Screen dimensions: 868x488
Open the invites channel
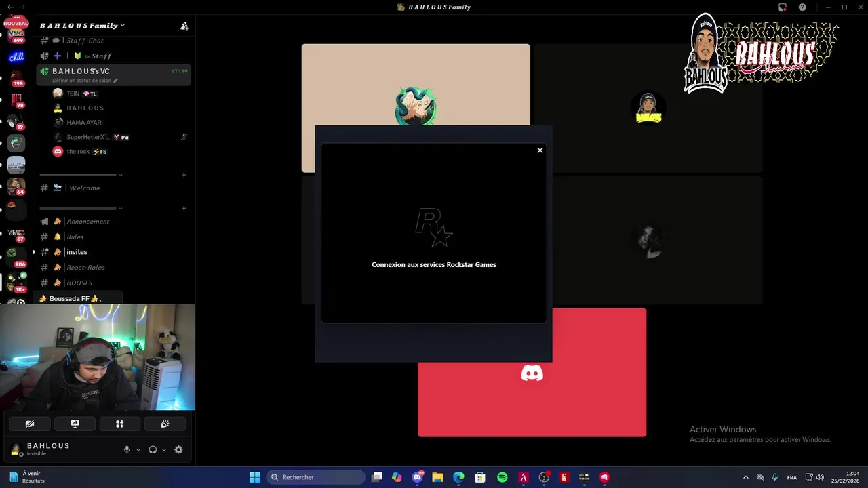click(113, 252)
